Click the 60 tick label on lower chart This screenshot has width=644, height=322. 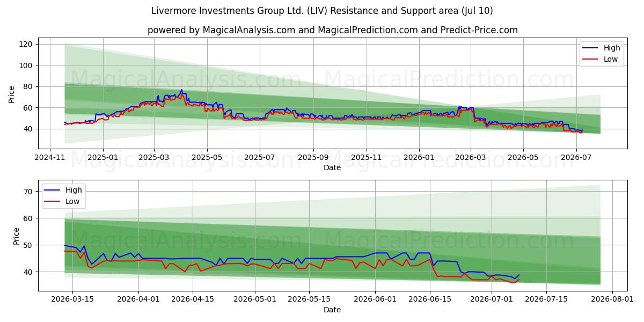pos(29,218)
